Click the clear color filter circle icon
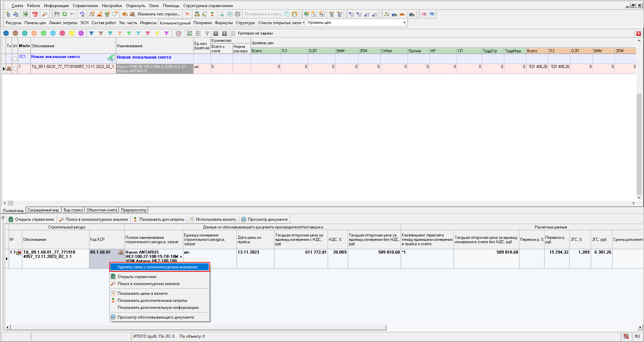The image size is (644, 342). coord(179,33)
